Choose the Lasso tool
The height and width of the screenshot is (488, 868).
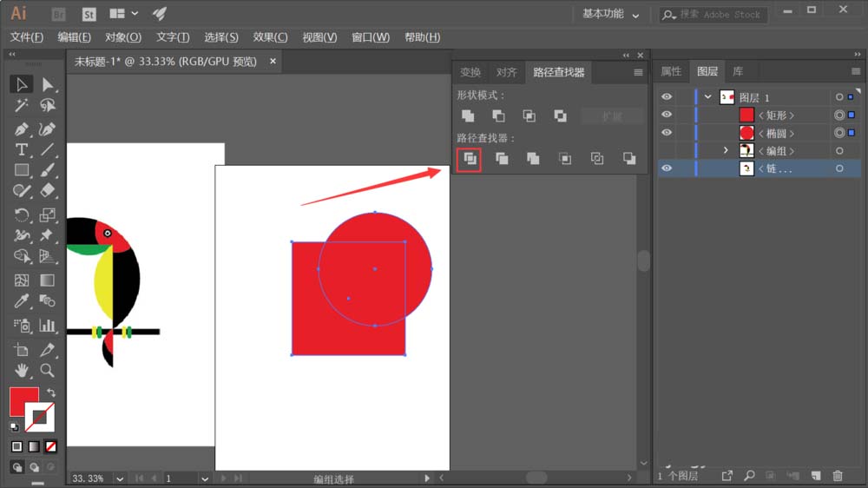[48, 105]
